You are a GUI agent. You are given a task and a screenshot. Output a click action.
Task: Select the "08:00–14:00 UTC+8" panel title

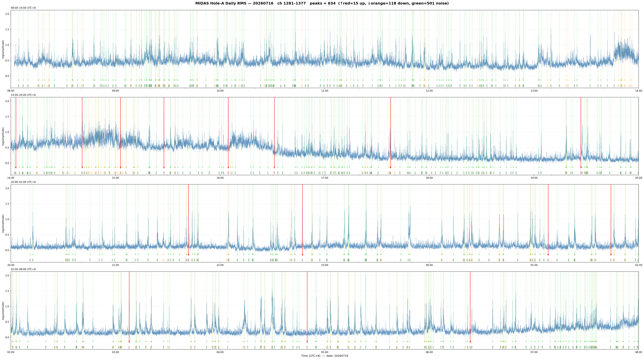[x=23, y=8]
